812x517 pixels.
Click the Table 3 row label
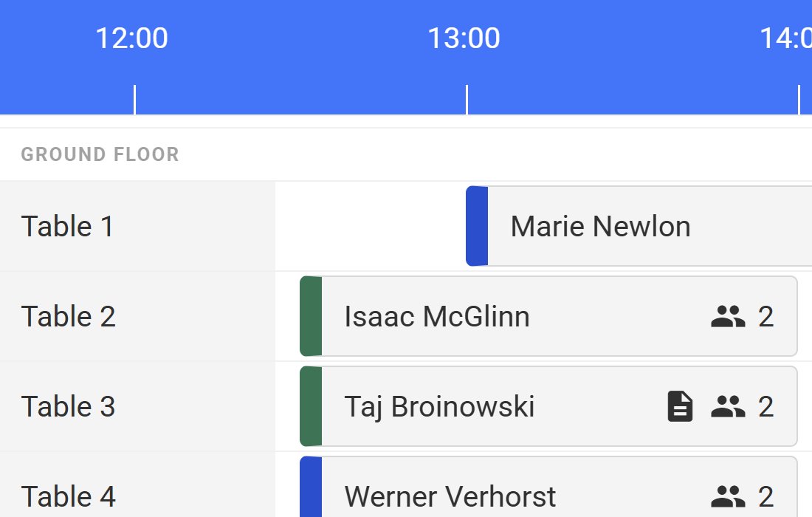pyautogui.click(x=68, y=405)
